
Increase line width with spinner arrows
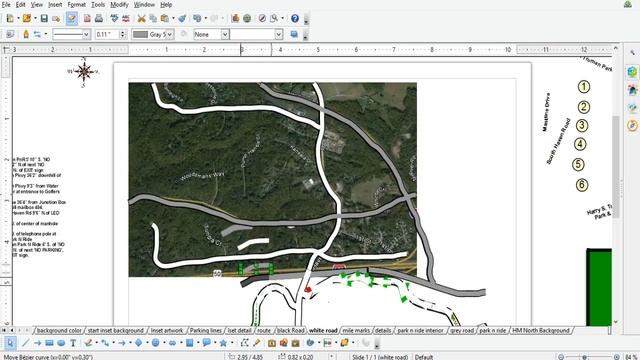coord(122,32)
